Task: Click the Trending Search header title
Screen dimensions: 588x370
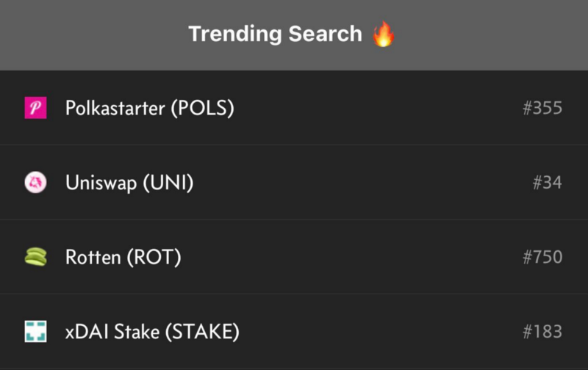Action: [x=275, y=34]
